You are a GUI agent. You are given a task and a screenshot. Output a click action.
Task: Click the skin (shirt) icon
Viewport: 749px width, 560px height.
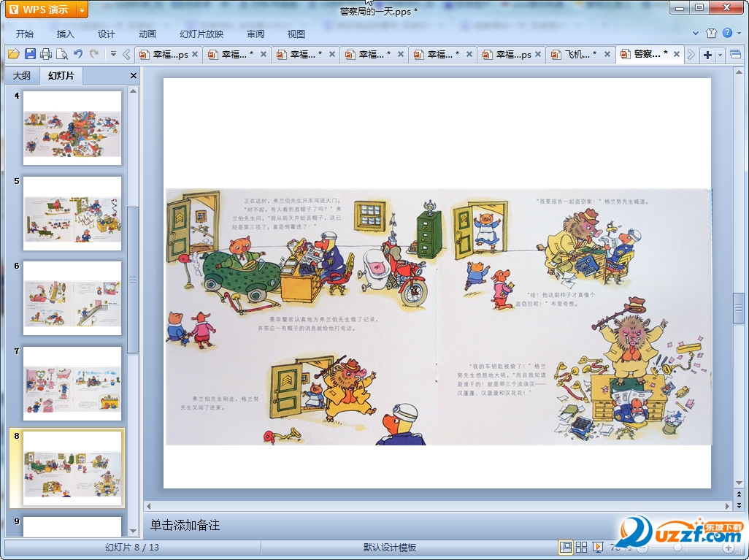pyautogui.click(x=711, y=33)
